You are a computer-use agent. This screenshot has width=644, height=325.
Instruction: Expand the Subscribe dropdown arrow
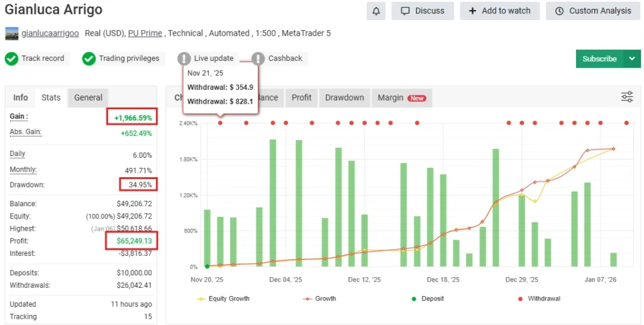631,58
